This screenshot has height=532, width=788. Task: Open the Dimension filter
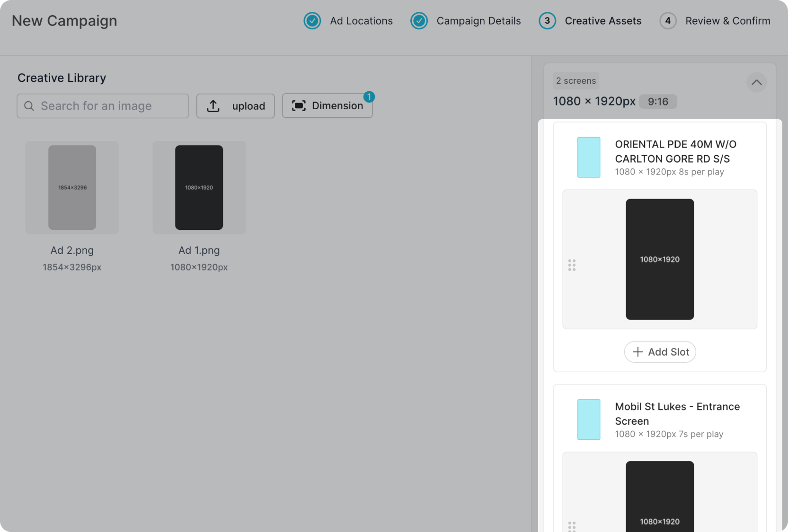(x=328, y=105)
